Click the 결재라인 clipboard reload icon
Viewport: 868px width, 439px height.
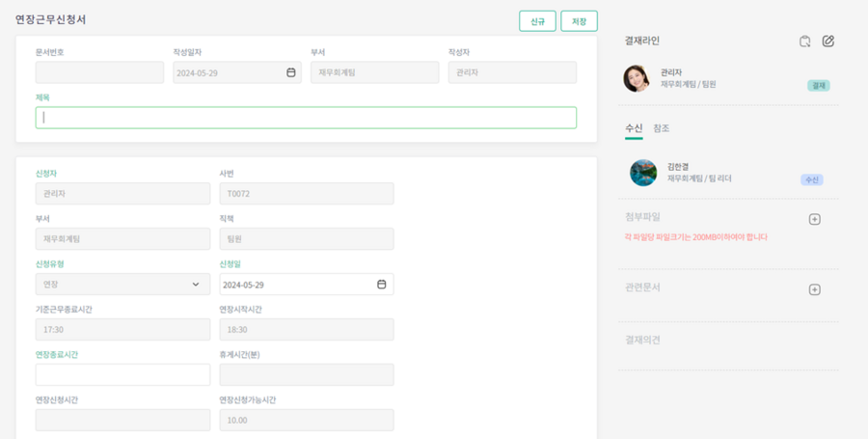[804, 41]
